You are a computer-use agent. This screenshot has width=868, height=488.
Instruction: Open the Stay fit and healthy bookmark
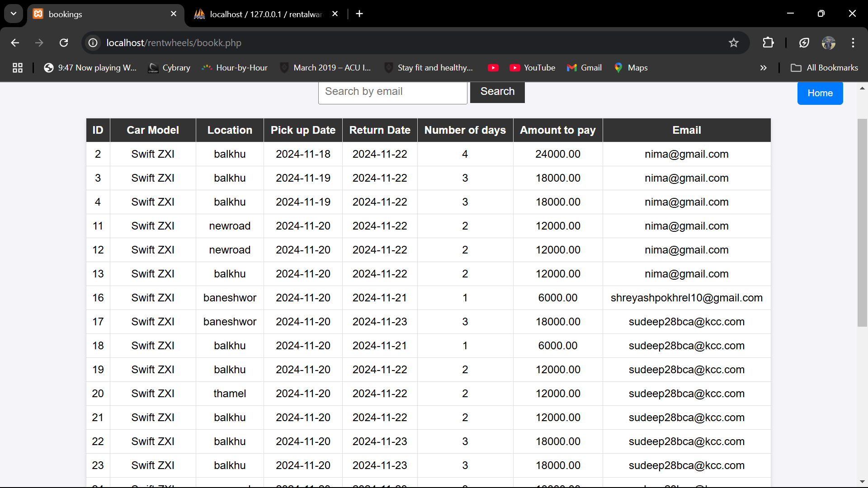click(x=429, y=68)
